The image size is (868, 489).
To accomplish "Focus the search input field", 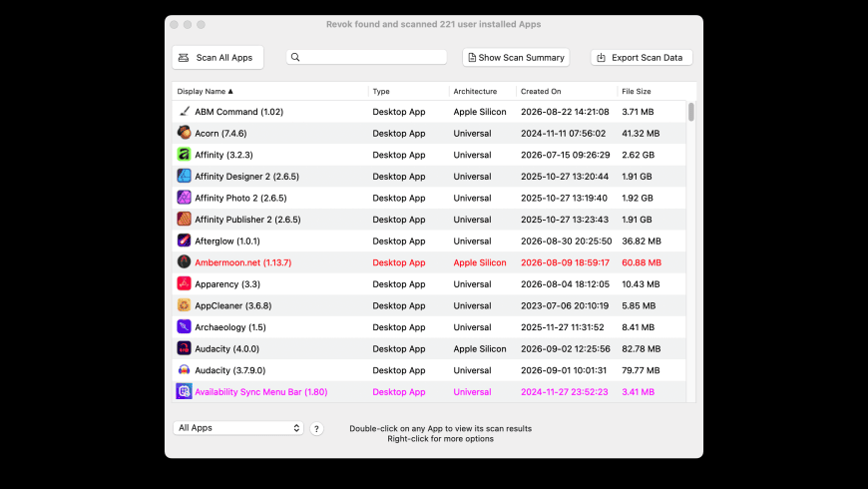I will (x=366, y=57).
